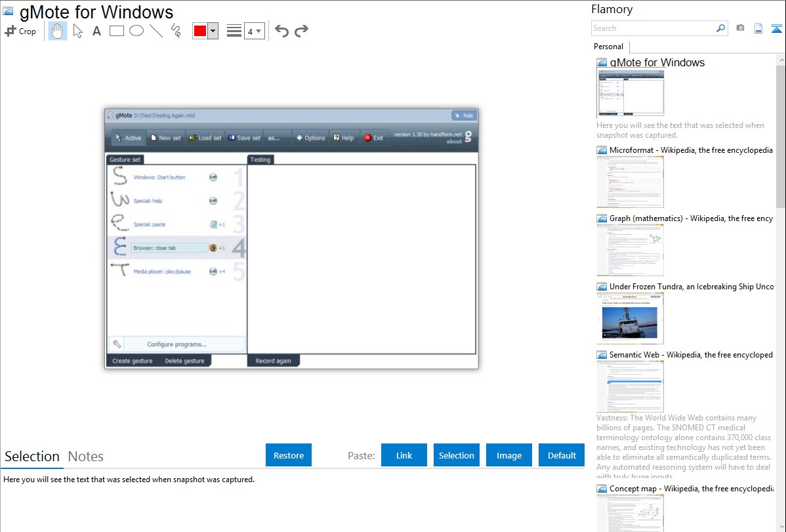Paste as Image
The width and height of the screenshot is (786, 532).
click(x=509, y=455)
